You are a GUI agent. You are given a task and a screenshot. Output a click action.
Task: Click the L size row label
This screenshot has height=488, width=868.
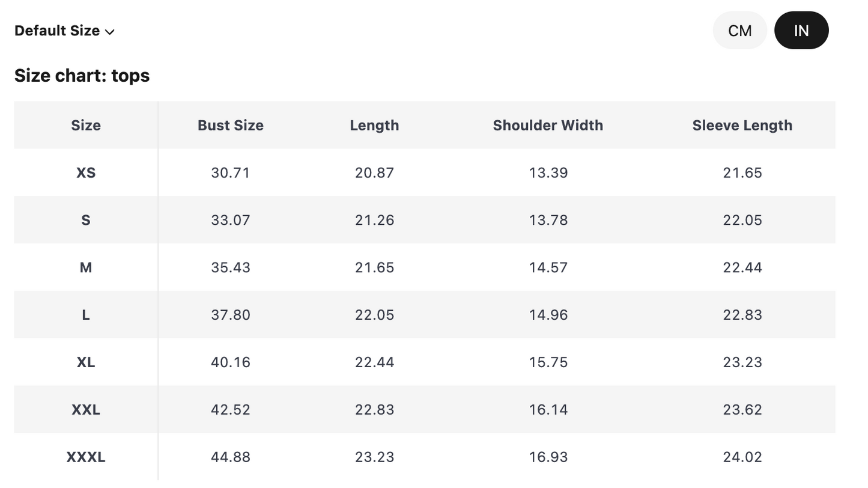click(86, 315)
